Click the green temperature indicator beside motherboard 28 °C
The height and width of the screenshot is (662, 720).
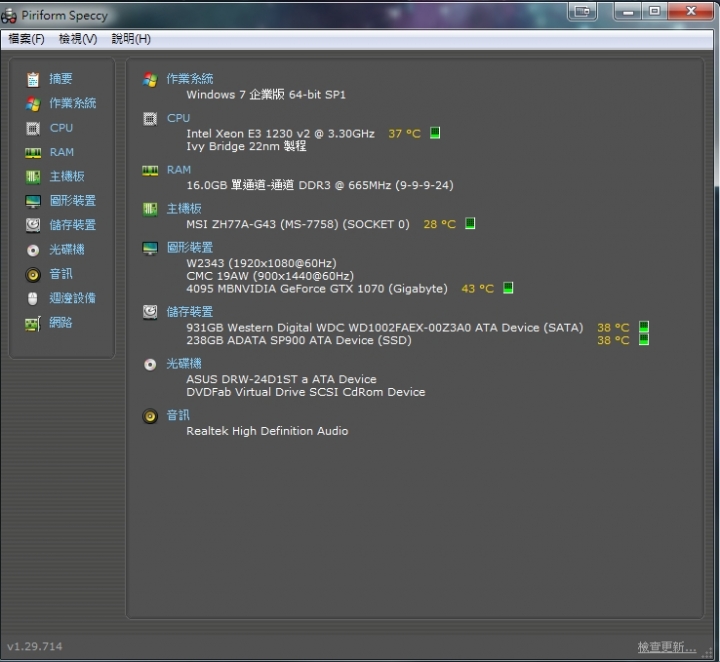(x=470, y=224)
